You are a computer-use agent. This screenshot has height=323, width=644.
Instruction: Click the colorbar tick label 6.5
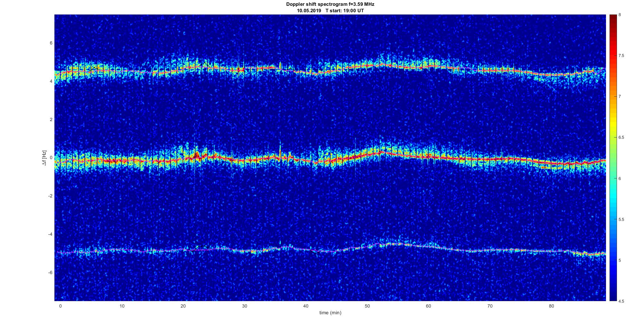point(621,138)
